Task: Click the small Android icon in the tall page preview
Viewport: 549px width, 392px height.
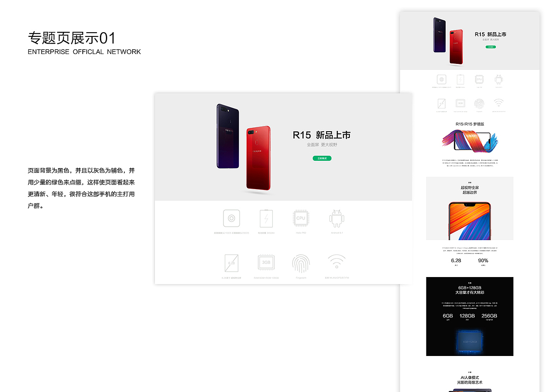Action: point(498,79)
